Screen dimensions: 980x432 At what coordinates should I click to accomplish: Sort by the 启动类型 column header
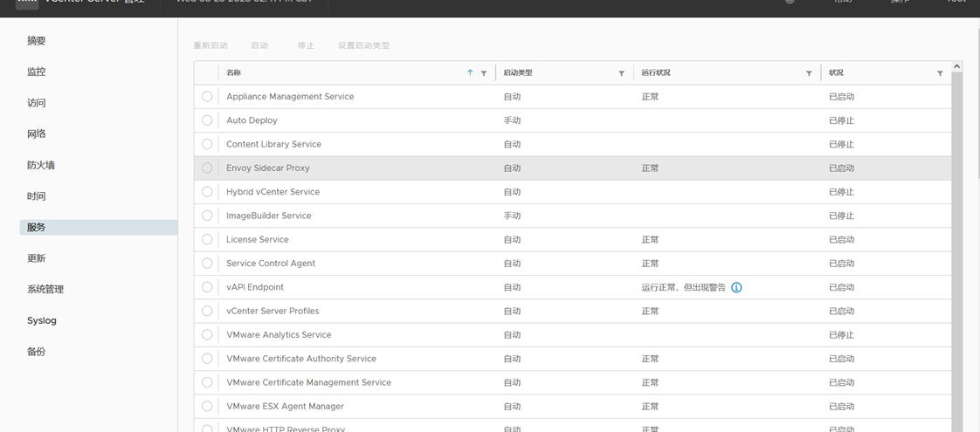(518, 72)
